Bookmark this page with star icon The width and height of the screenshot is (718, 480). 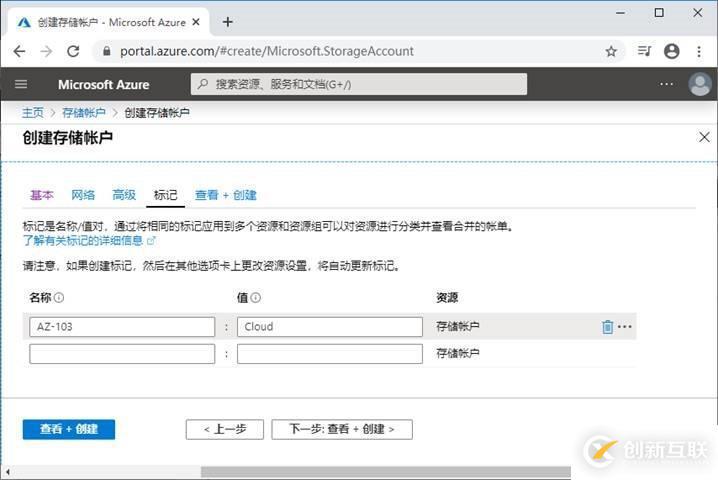pos(611,51)
